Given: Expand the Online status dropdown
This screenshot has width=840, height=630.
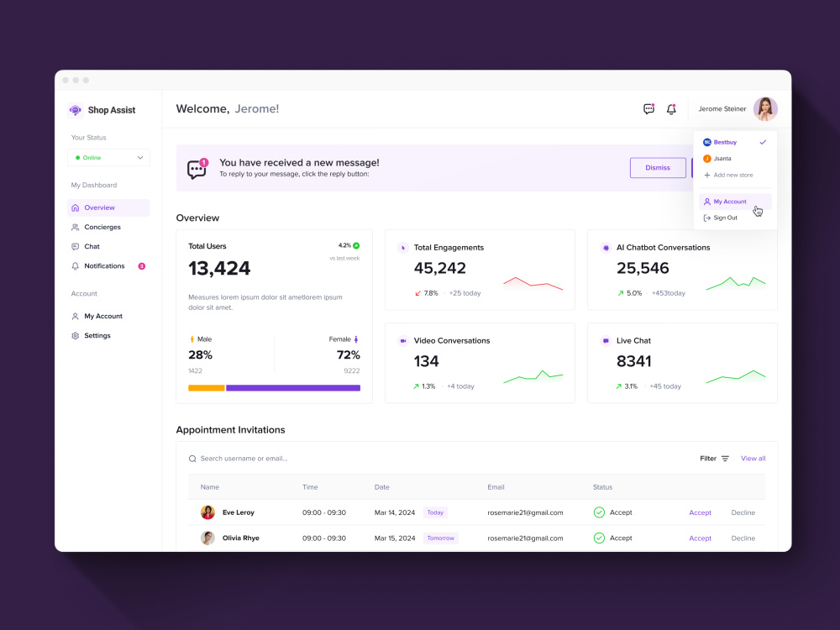Looking at the screenshot, I should tap(108, 158).
